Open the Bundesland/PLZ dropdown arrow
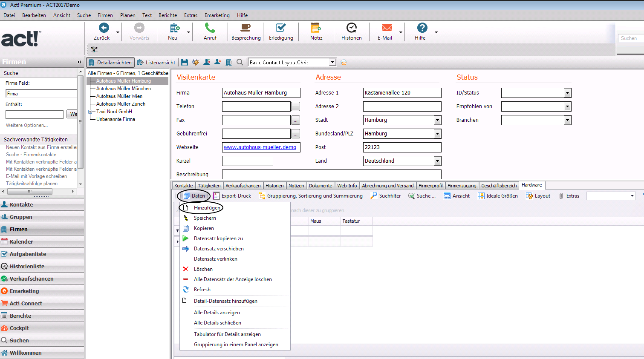The width and height of the screenshot is (644, 359). point(437,134)
